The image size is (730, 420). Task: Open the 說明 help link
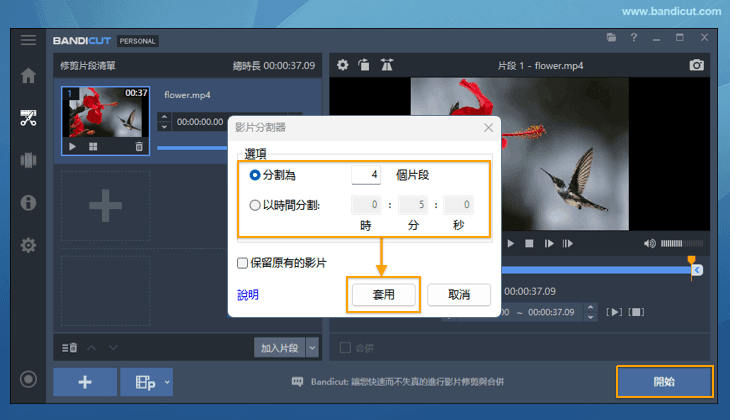[247, 295]
